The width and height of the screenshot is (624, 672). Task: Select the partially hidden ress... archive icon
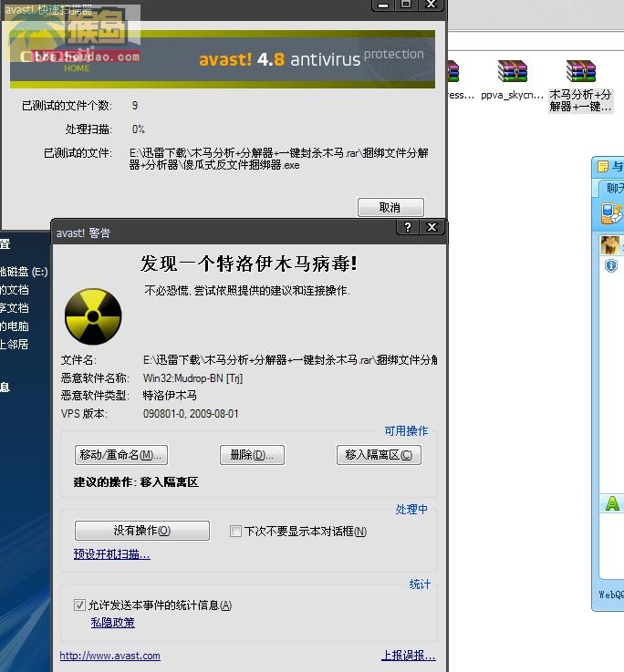pos(453,71)
